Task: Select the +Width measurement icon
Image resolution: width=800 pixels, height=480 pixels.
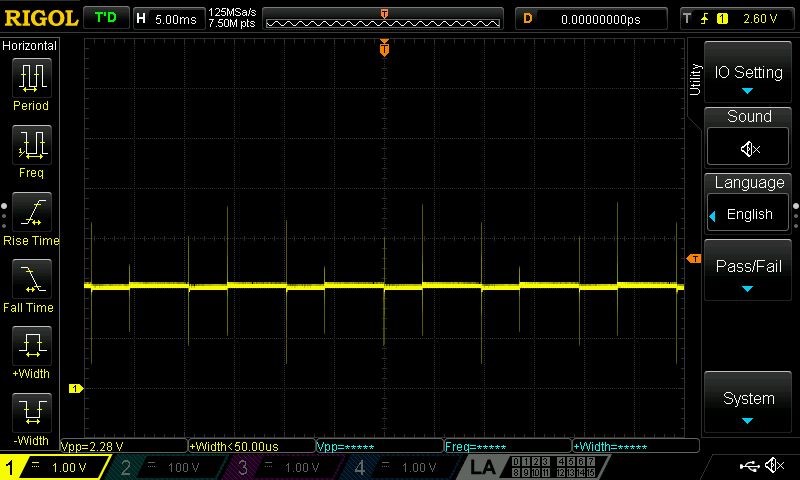Action: point(32,345)
